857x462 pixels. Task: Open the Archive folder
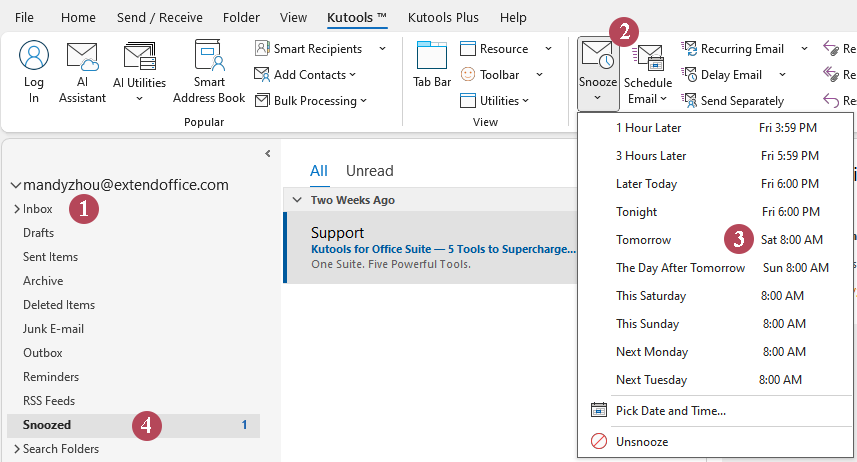[43, 281]
